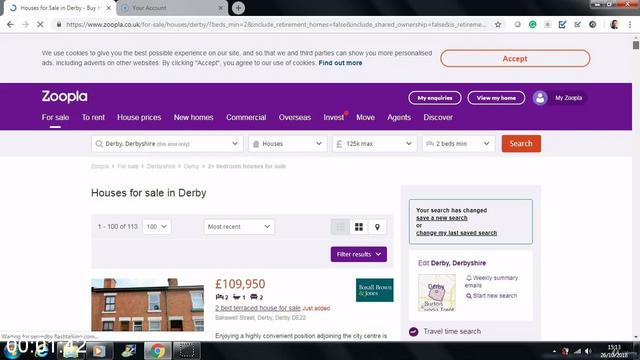Click the Derbyshire breadcrumb link

pos(161,166)
